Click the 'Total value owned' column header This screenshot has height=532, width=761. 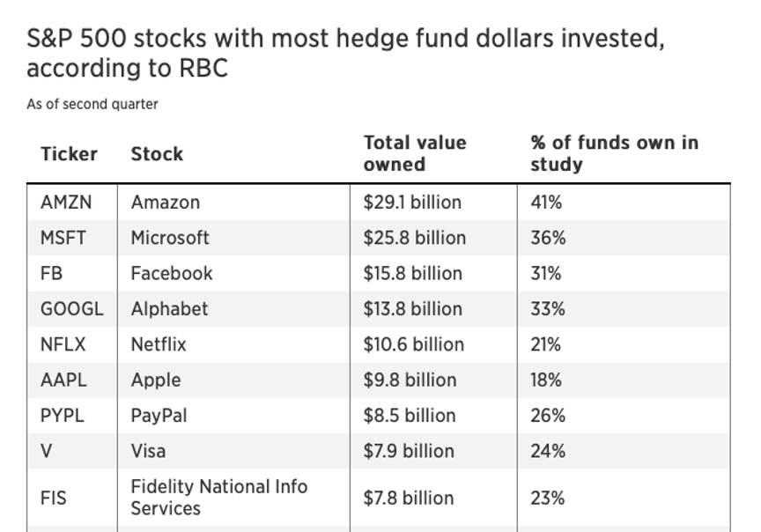click(x=415, y=153)
